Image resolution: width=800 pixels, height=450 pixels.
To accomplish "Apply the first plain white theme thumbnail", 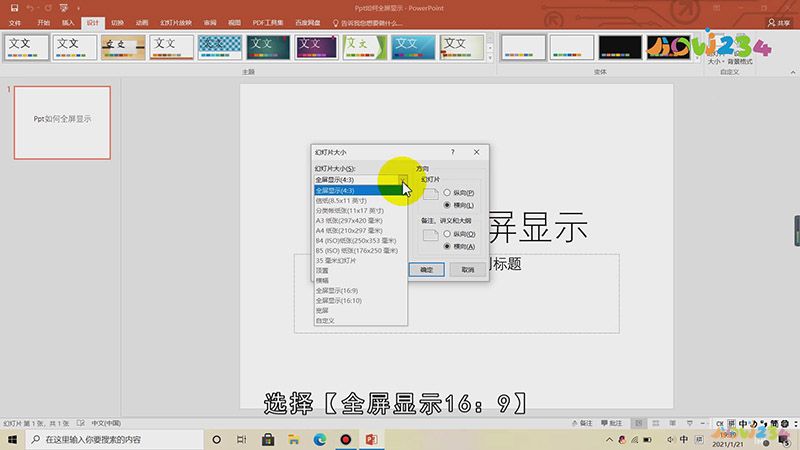I will (27, 47).
